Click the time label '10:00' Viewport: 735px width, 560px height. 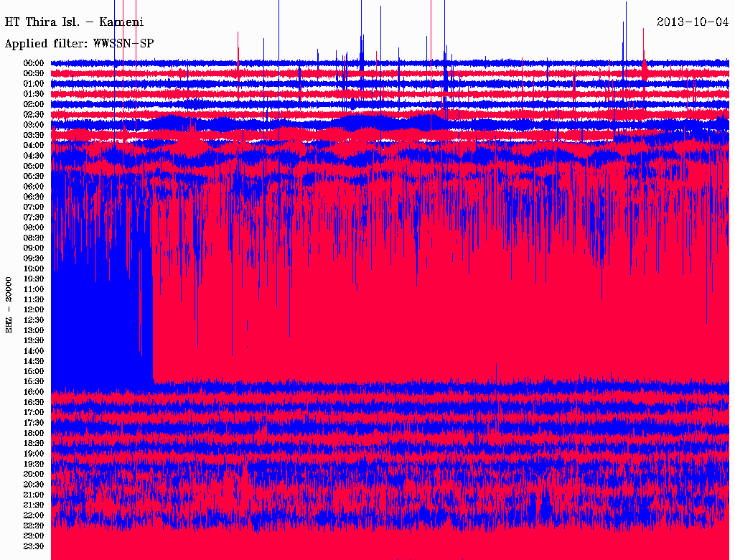(x=34, y=269)
